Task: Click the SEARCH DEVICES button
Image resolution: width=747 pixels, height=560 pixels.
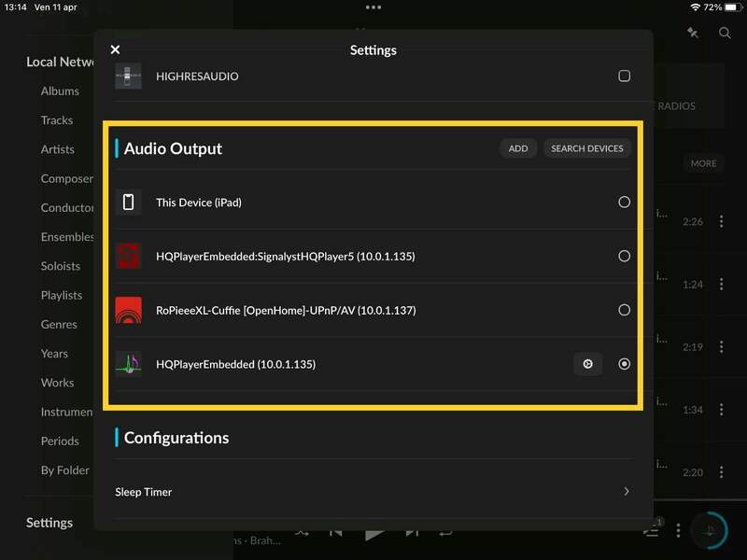Action: (x=587, y=148)
